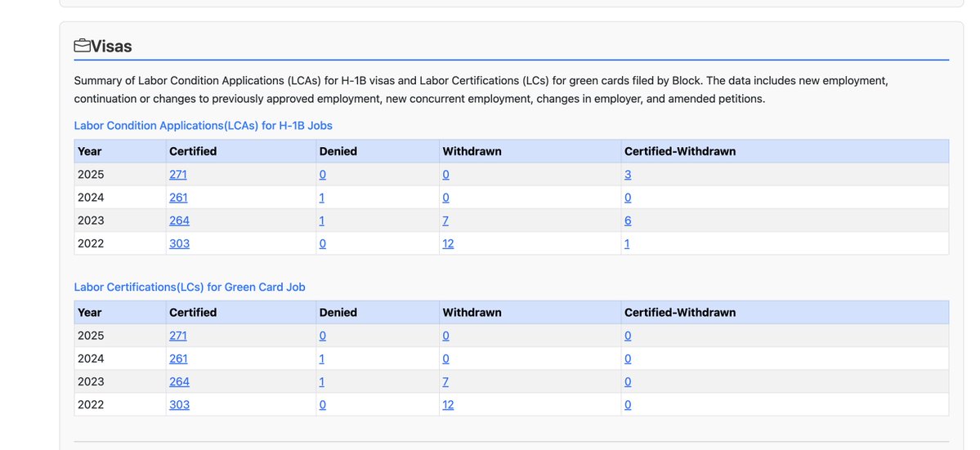980x450 pixels.
Task: Open the H-1B 2022 Certified count 303
Action: coord(179,244)
